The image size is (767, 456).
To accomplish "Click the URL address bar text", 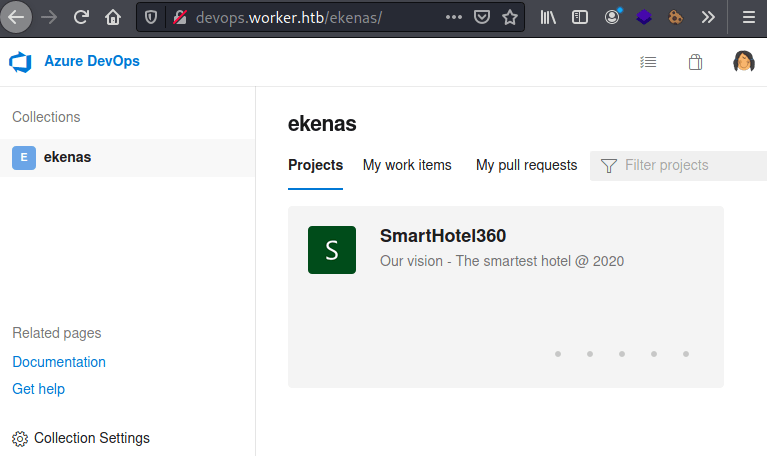I will 289,18.
